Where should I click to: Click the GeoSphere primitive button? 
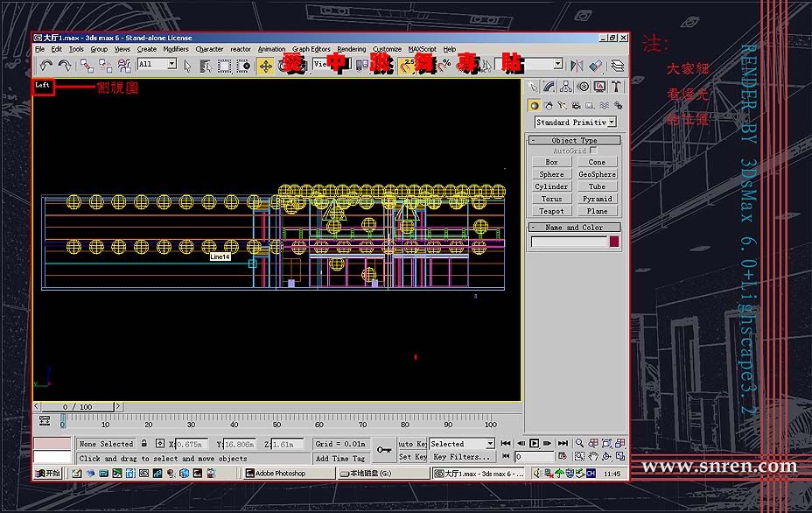coord(597,174)
